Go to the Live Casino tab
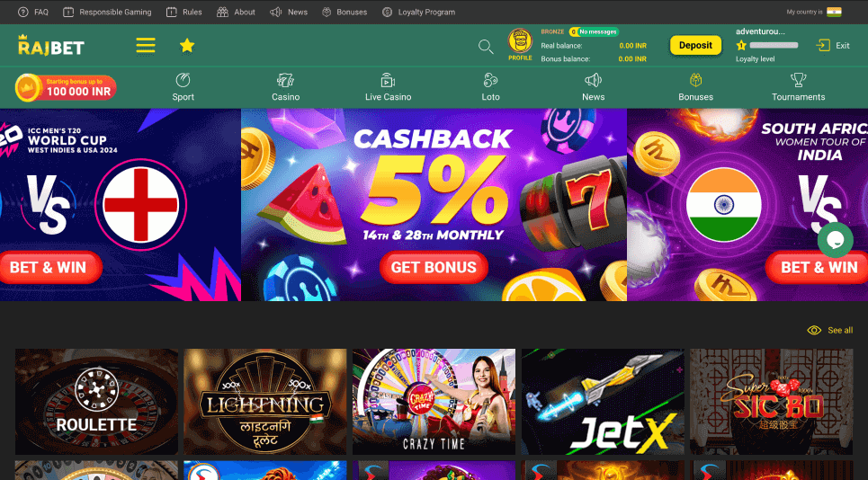Screen dimensions: 868x480 pyautogui.click(x=388, y=87)
